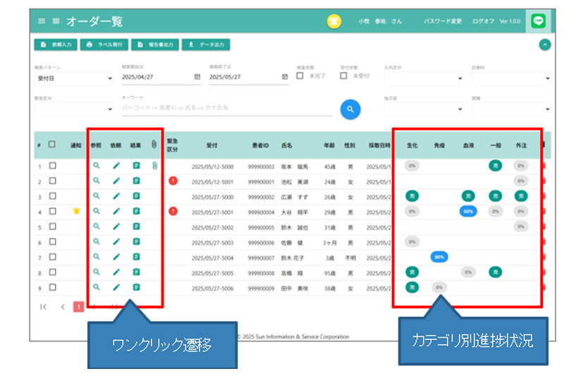Open the 緊急区分 dropdown
Screen dimensions: 588x388
click(74, 109)
